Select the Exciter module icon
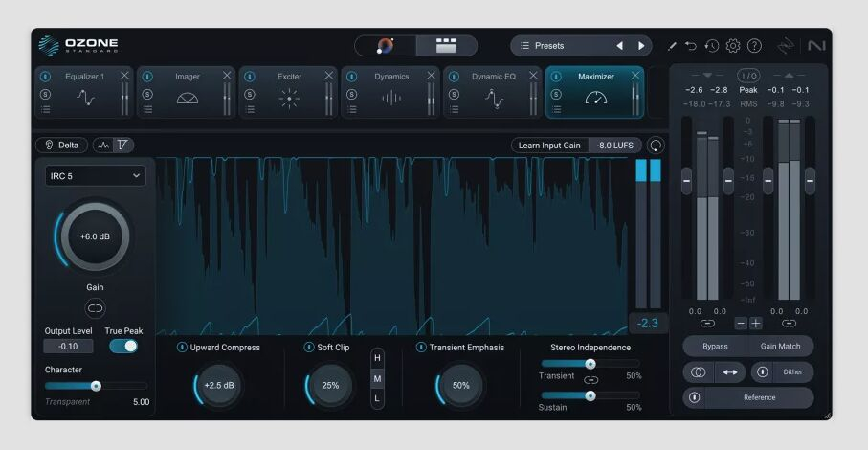Screen dimensions: 868x450 coord(289,98)
